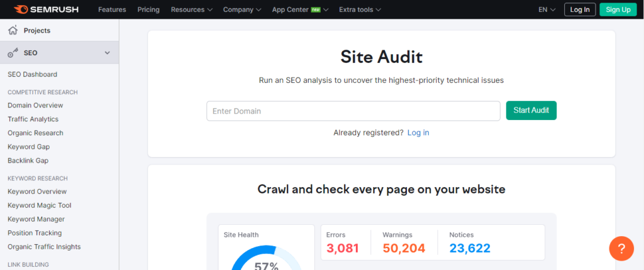Viewport: 644px width, 270px height.
Task: Select Traffic Analytics in sidebar
Action: pos(33,119)
